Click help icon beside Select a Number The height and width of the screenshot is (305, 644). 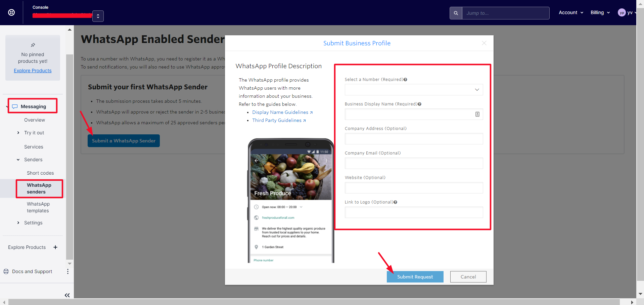(x=405, y=80)
